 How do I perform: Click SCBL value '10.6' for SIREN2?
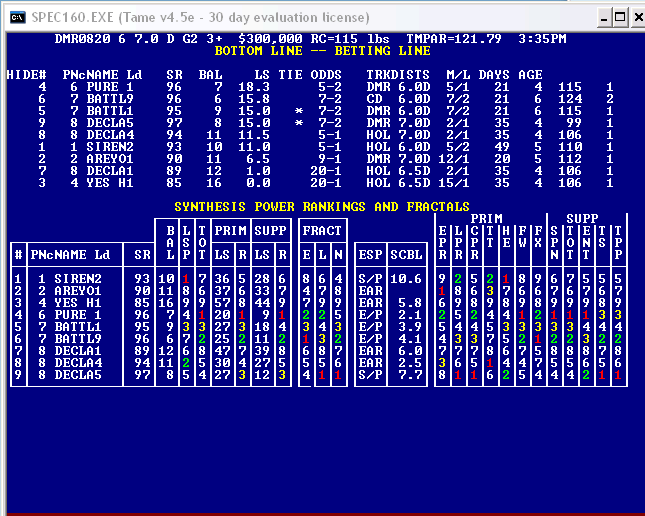[x=406, y=279]
